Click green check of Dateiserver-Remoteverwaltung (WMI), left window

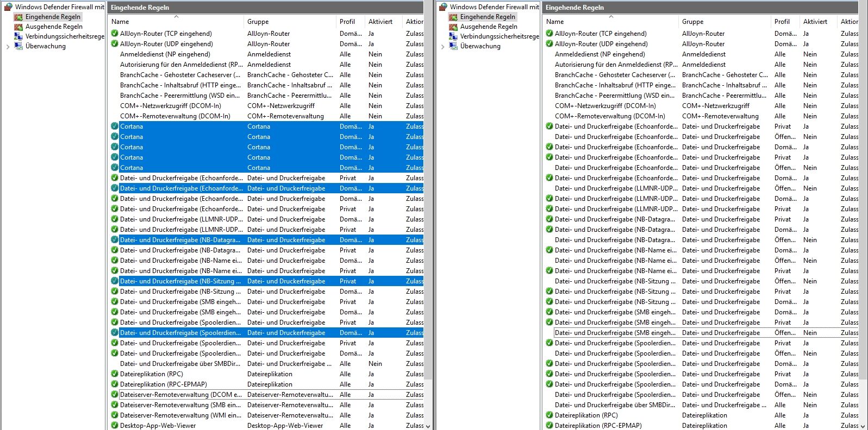click(x=115, y=415)
